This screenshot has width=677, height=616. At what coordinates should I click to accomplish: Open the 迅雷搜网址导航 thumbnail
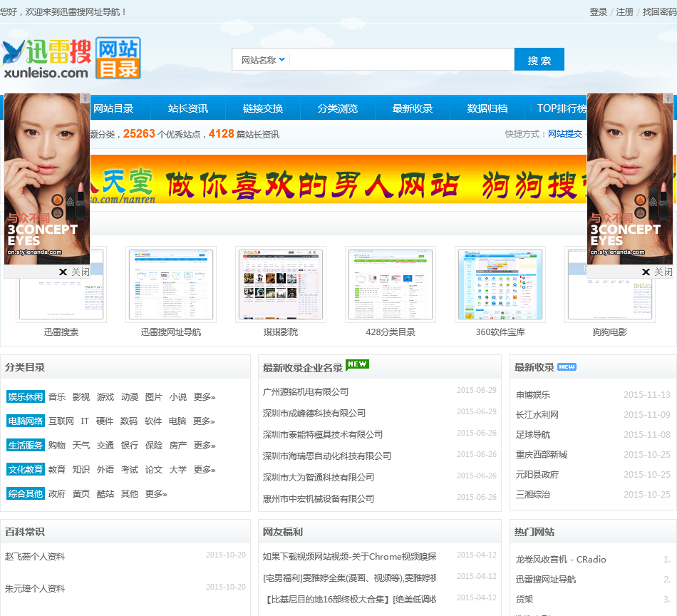point(171,284)
